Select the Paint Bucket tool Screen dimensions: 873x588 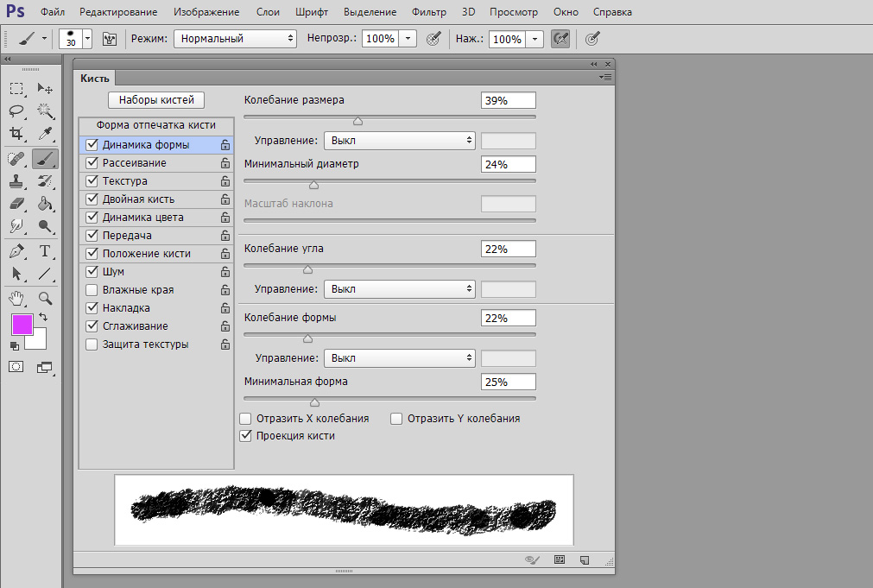coord(45,204)
